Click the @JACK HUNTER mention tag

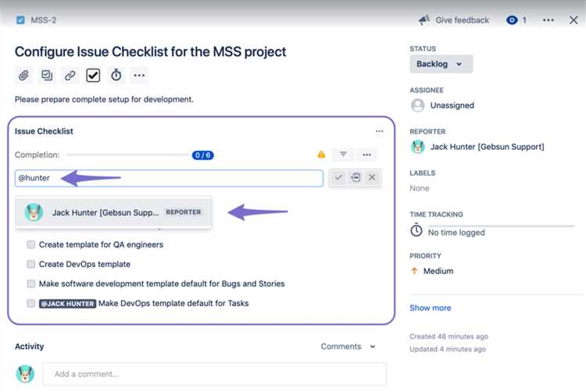pos(68,304)
